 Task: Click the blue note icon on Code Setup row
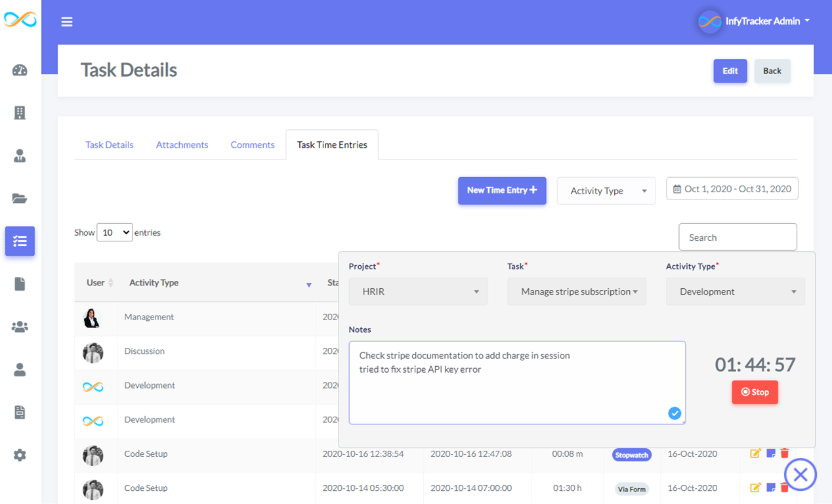click(770, 453)
